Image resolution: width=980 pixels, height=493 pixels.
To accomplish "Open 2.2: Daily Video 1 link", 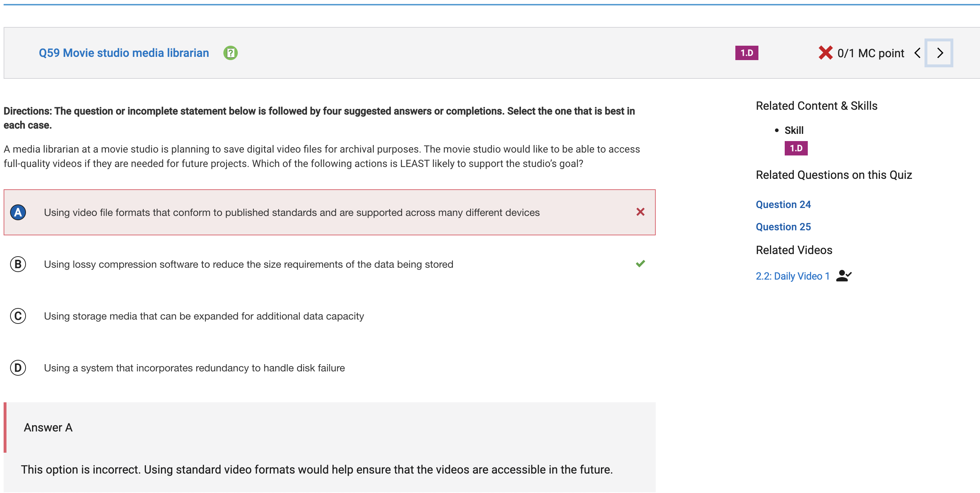I will (x=792, y=276).
